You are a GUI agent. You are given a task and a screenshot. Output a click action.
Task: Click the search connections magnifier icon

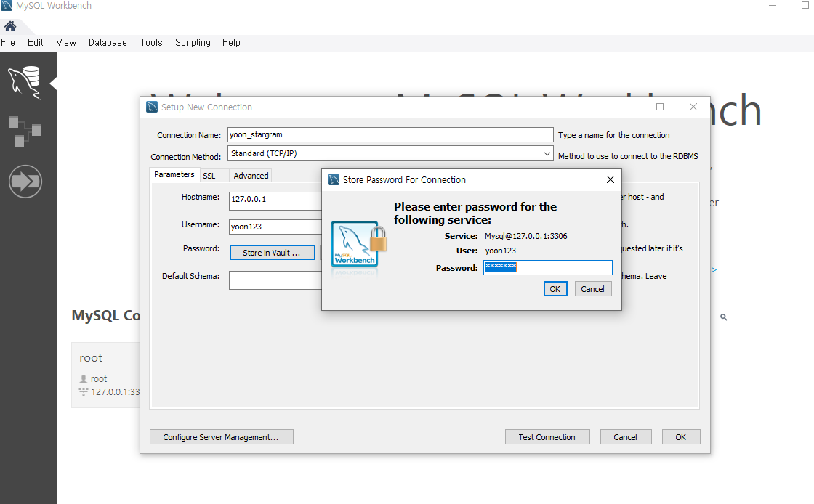point(723,317)
